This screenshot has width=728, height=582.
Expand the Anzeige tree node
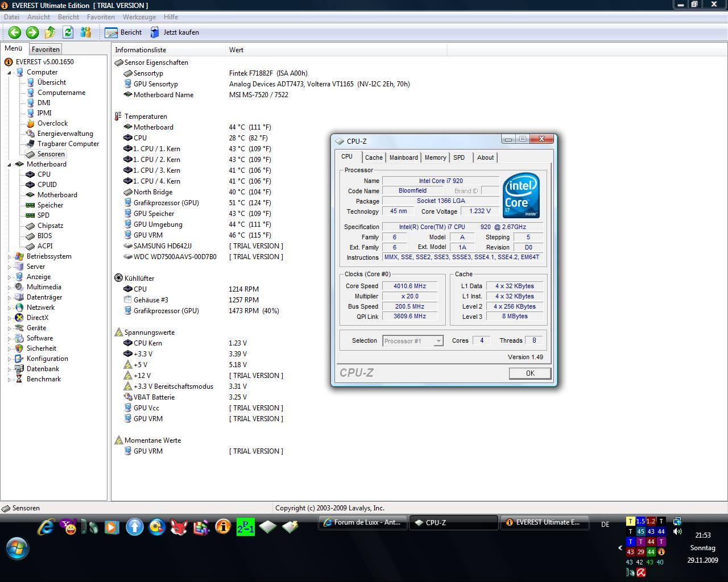click(9, 277)
